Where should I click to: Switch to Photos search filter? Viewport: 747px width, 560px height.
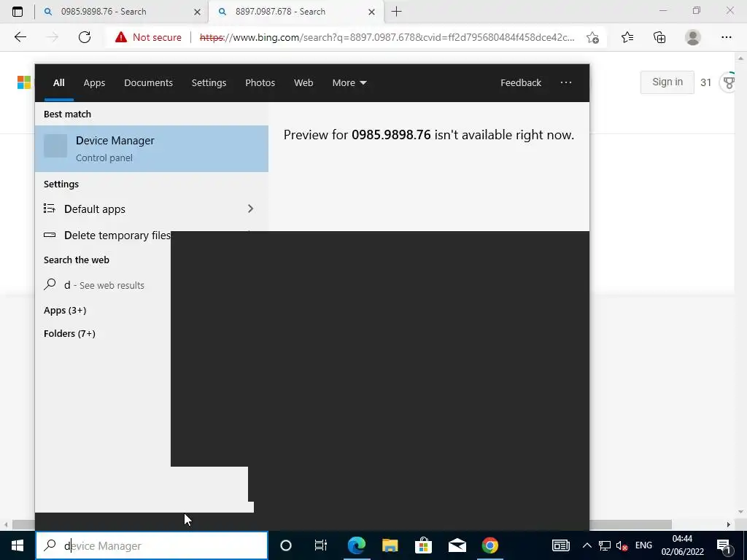tap(260, 83)
